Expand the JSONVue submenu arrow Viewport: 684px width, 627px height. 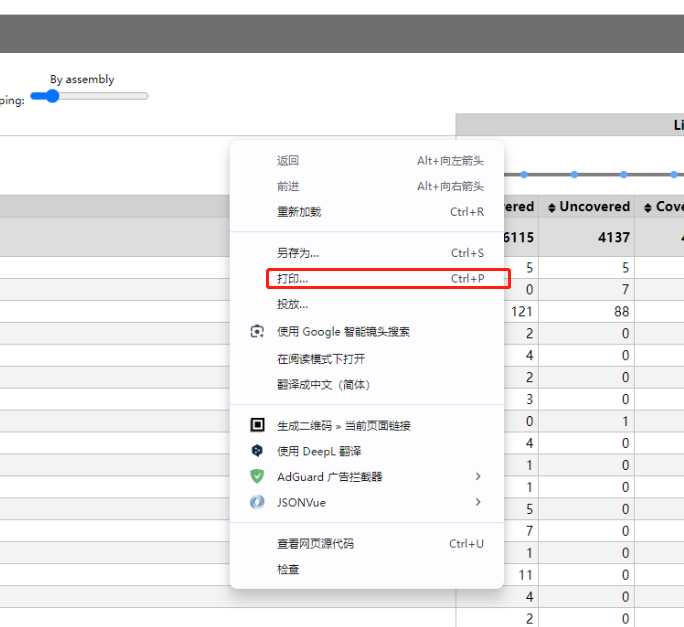478,503
